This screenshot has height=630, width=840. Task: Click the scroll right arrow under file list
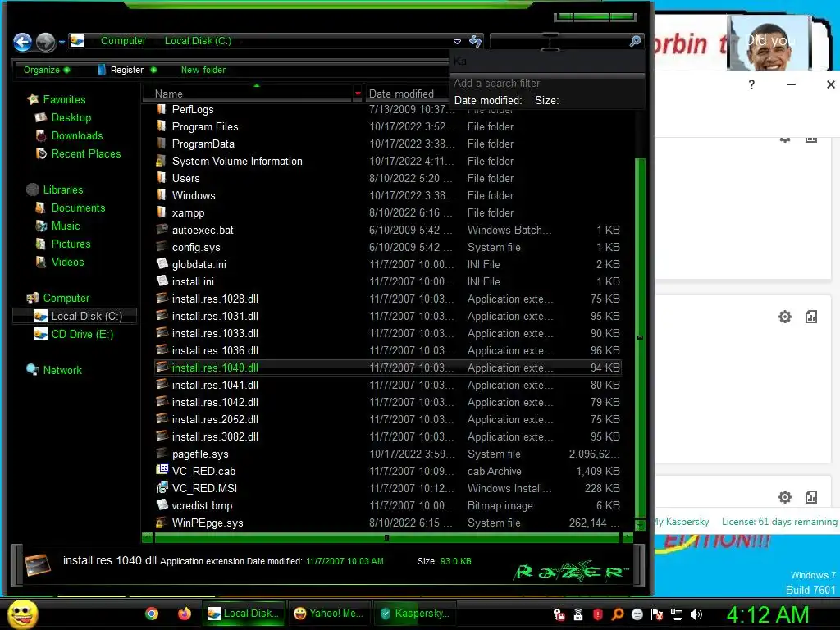click(x=628, y=537)
